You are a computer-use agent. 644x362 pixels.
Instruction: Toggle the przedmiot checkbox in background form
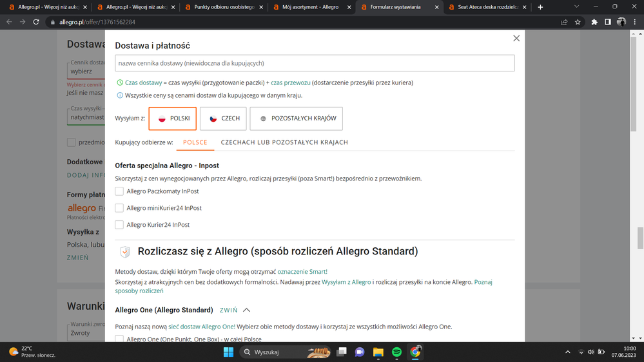coord(71,142)
